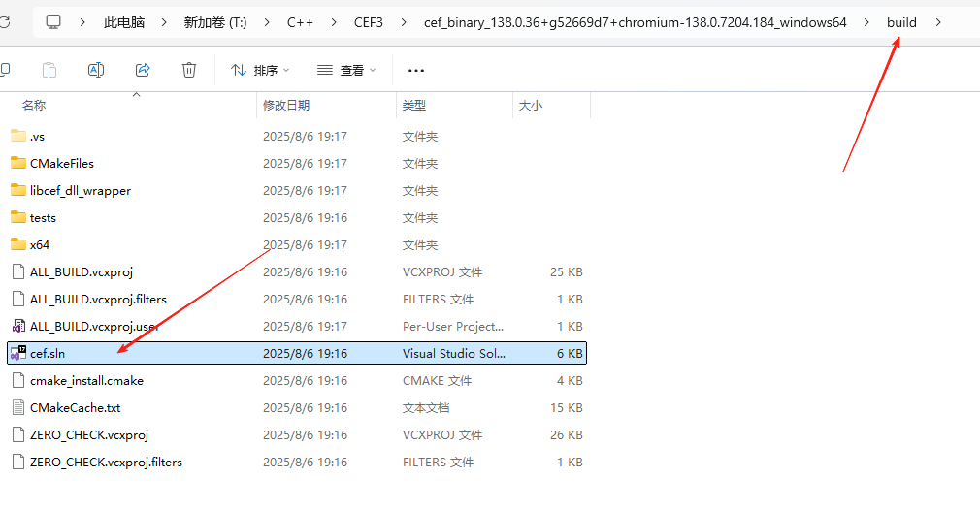The width and height of the screenshot is (980, 511).
Task: Select ALL_BUILD.vcxproj file name
Action: pyautogui.click(x=82, y=271)
